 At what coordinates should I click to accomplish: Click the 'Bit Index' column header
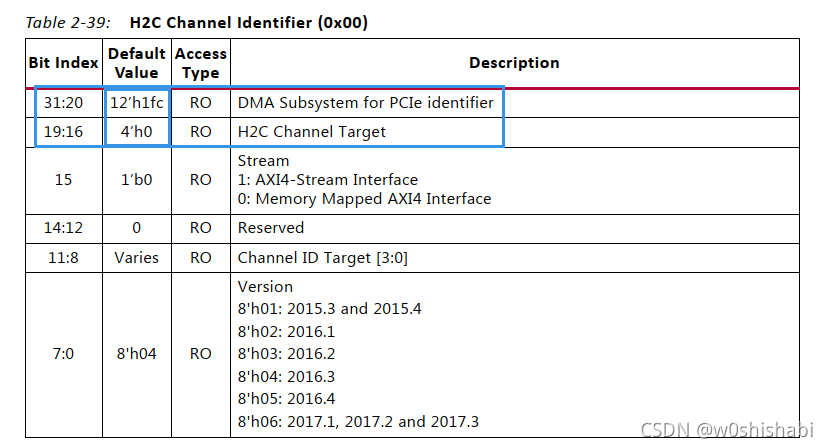(x=63, y=63)
